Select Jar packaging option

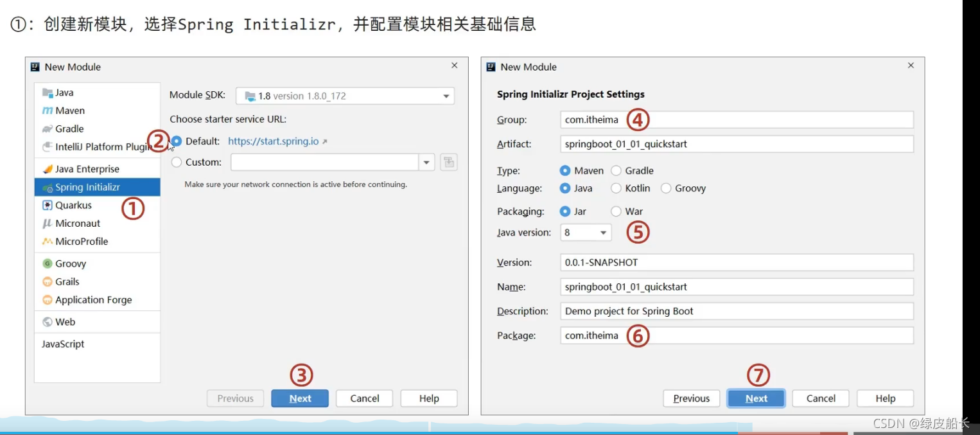click(565, 211)
